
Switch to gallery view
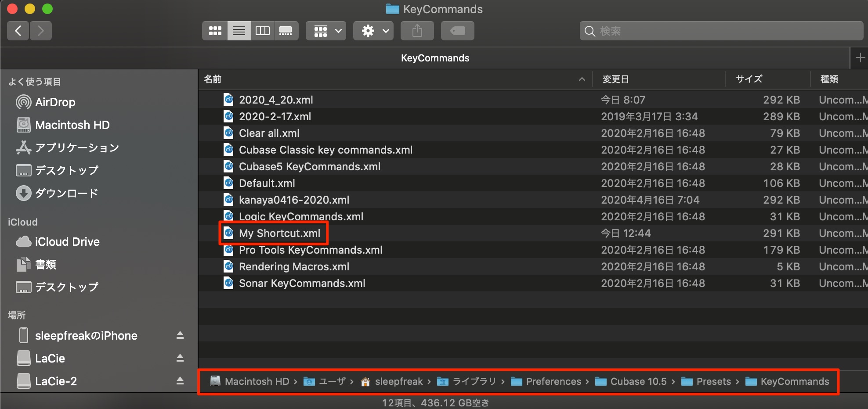pos(286,31)
